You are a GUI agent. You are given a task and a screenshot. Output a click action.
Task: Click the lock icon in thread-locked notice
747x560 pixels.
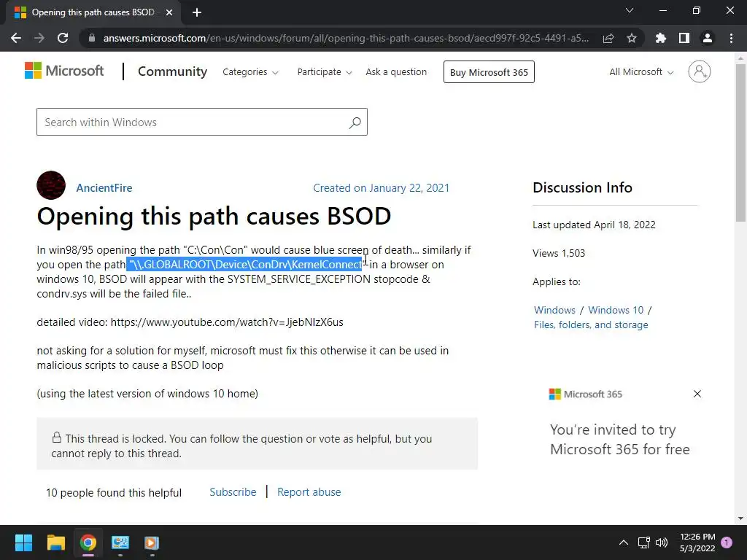57,437
